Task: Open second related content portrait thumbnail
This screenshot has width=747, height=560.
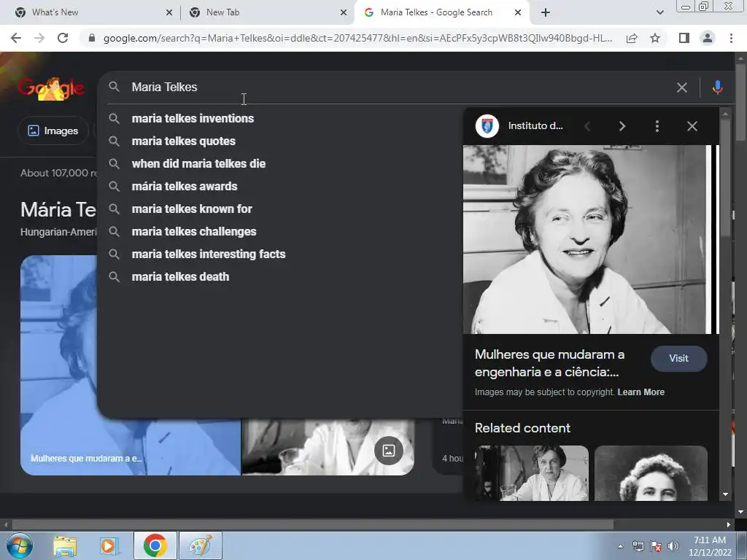Action: [651, 472]
